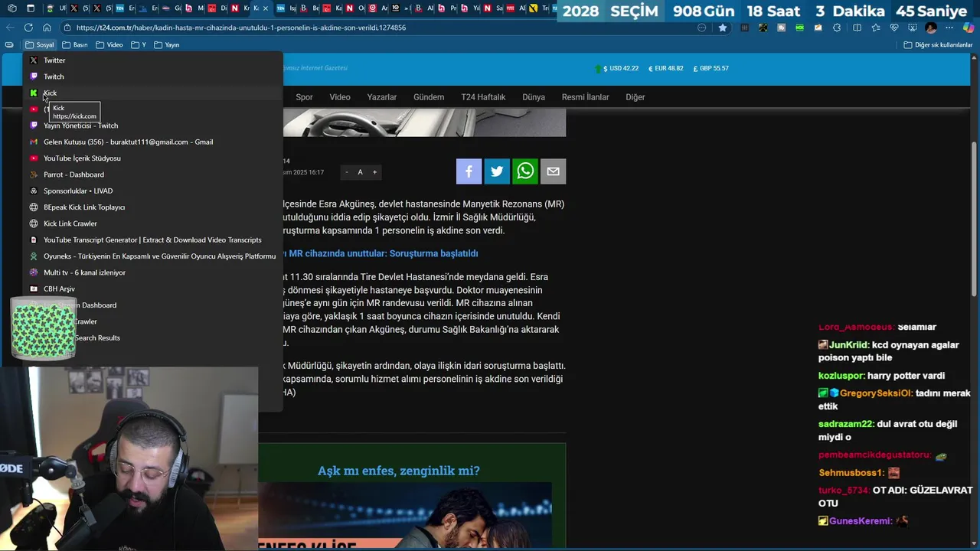Viewport: 980px width, 551px height.
Task: Open Kick Link Crawler bookmark
Action: point(153,223)
